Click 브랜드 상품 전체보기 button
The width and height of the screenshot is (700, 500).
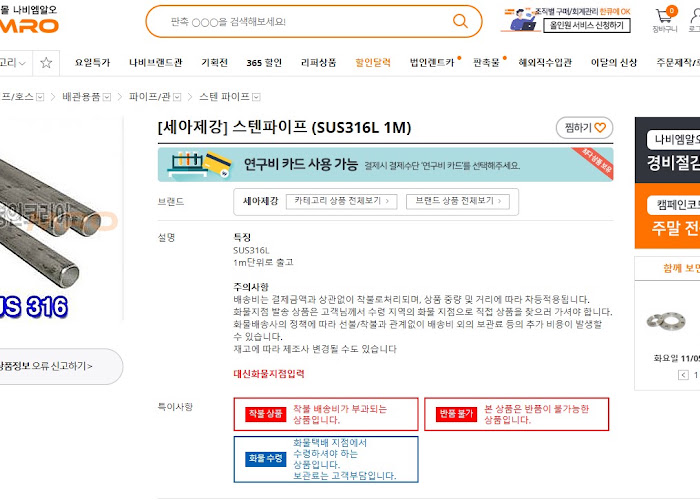[x=458, y=201]
